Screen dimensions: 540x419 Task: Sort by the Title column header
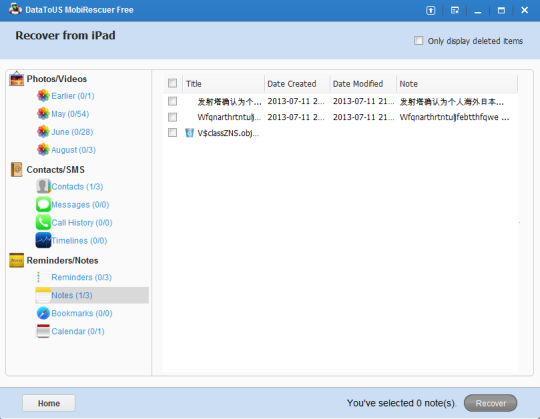click(224, 84)
